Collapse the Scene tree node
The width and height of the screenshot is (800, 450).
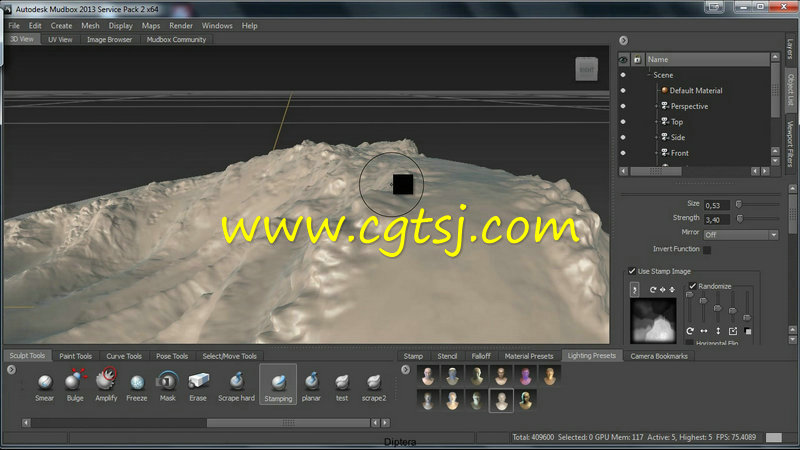coord(649,75)
